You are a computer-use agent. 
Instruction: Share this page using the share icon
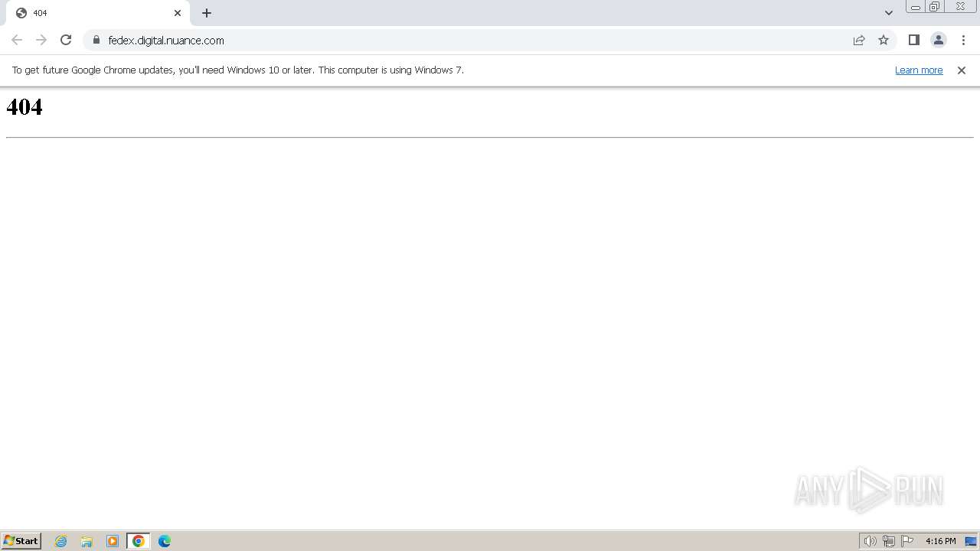[859, 40]
